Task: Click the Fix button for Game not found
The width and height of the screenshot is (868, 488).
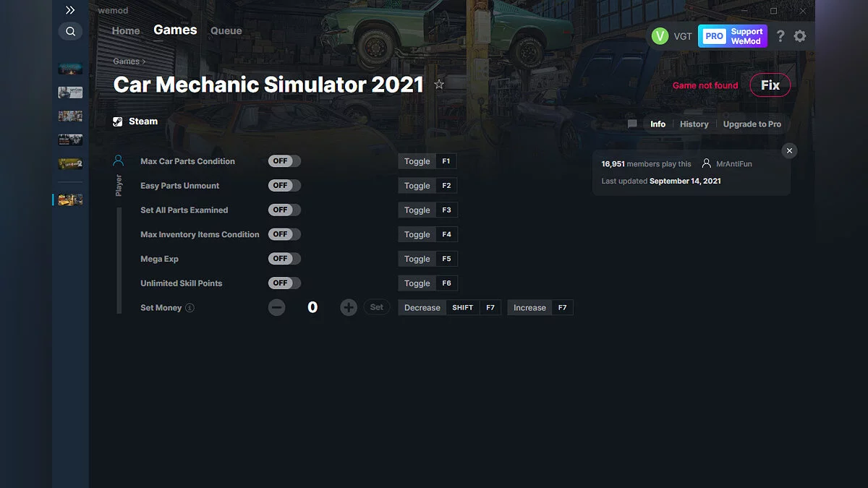Action: pos(770,85)
